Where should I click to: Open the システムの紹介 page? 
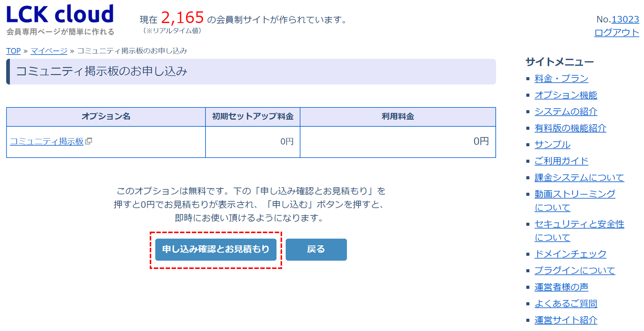click(x=566, y=112)
